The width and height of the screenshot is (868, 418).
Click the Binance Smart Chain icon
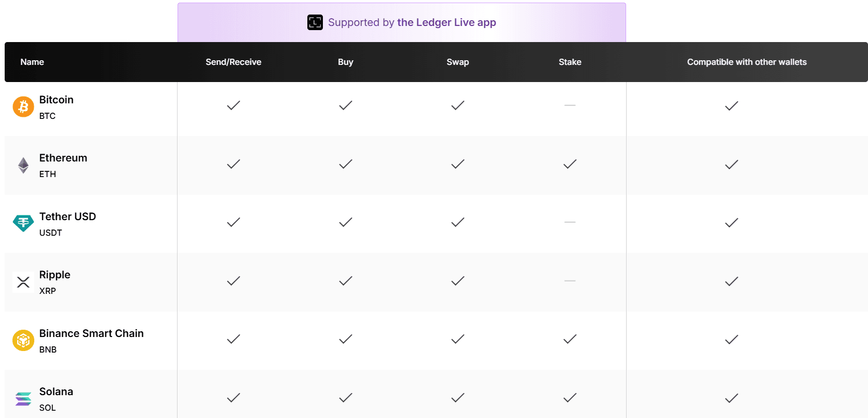tap(23, 341)
